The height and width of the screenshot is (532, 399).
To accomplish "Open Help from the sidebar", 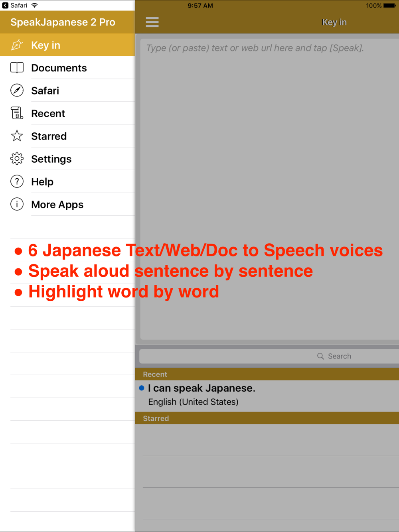I will [x=67, y=181].
